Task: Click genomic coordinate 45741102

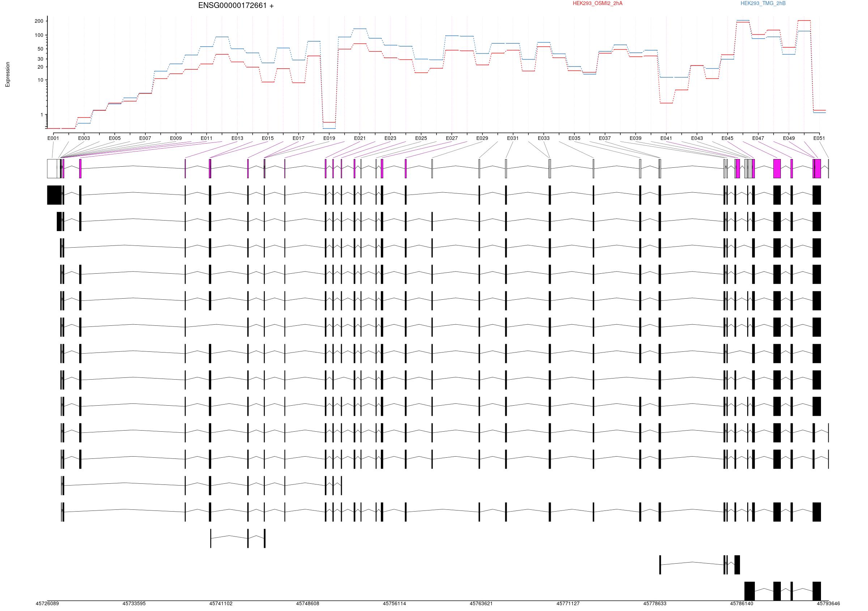Action: click(221, 604)
